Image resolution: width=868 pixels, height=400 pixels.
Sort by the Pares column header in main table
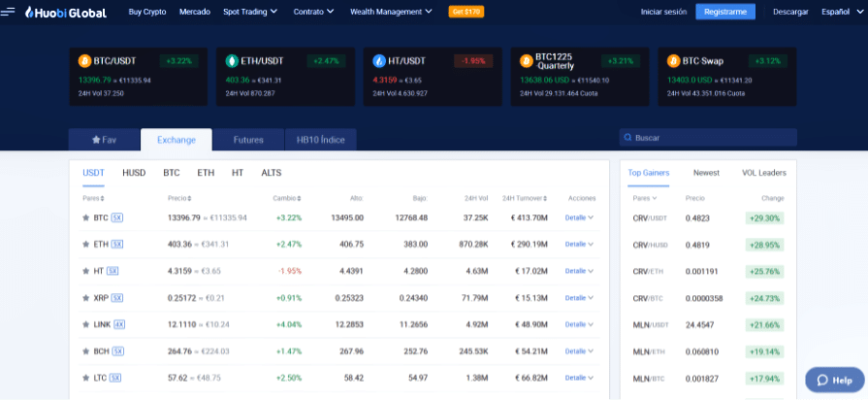pos(93,198)
